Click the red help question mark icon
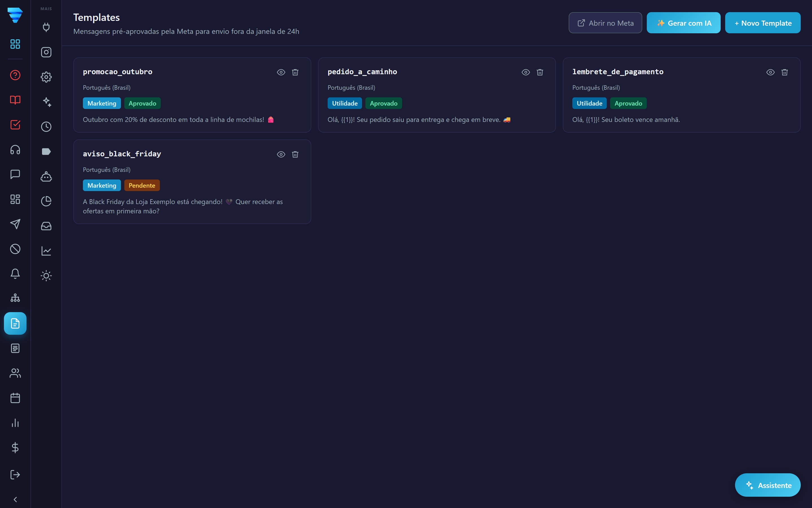 (x=15, y=75)
